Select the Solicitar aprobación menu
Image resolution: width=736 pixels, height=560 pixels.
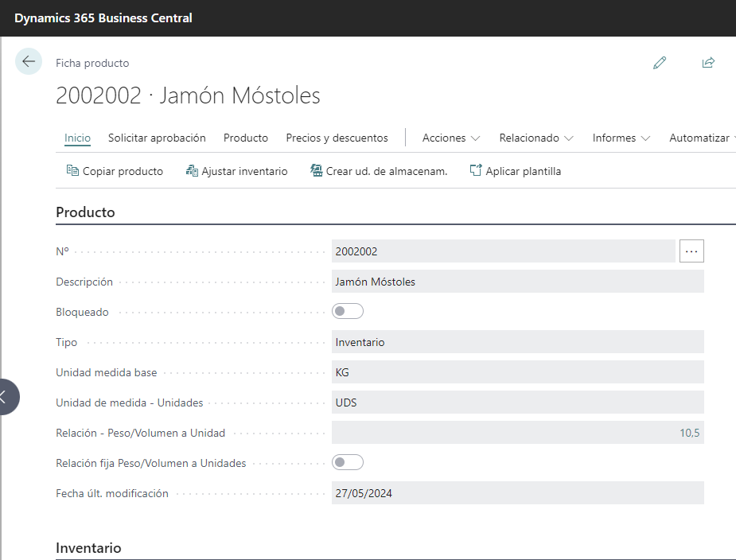(x=157, y=138)
